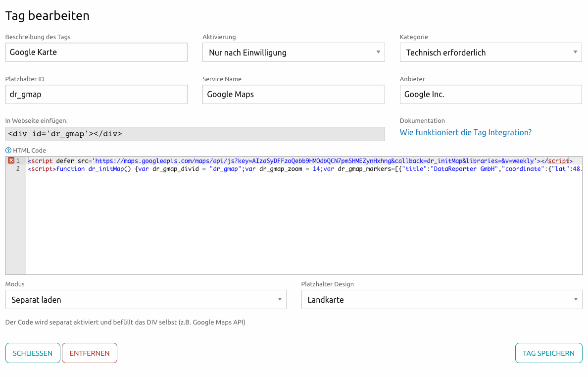Place cursor on line 2 of the code
Viewport: 588px width, 377px height.
pos(198,169)
